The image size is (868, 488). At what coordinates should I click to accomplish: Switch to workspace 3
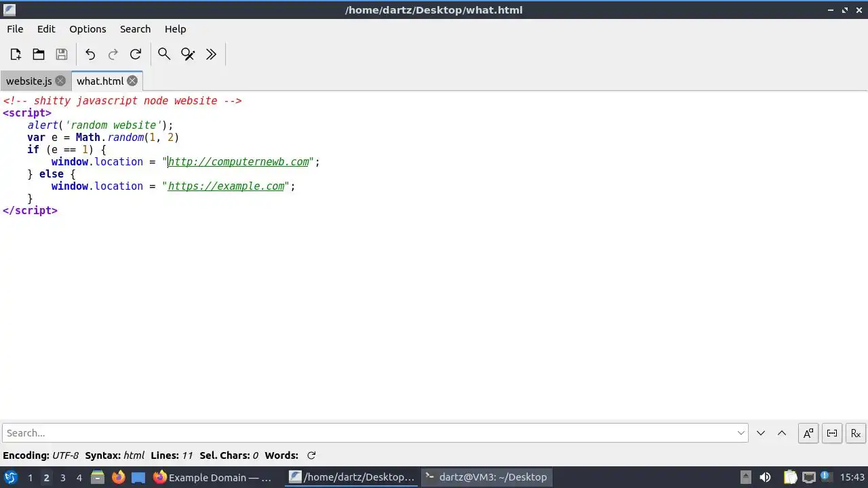(62, 477)
